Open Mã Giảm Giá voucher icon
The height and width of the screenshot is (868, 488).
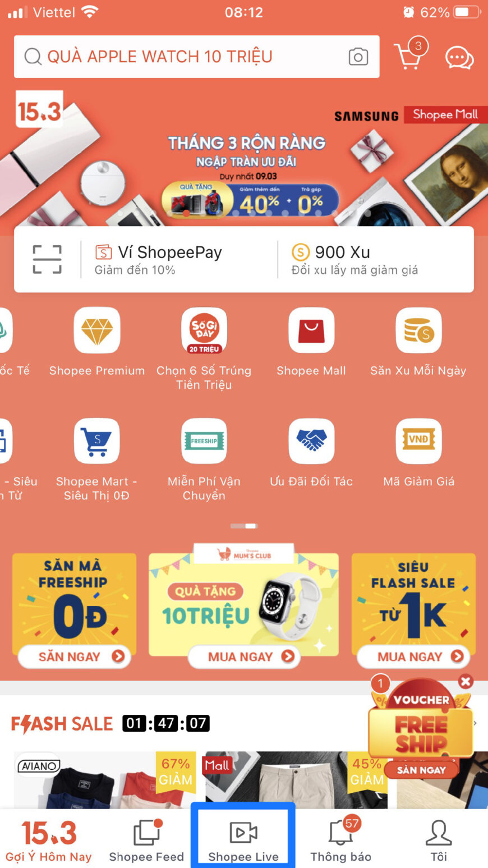click(x=418, y=441)
